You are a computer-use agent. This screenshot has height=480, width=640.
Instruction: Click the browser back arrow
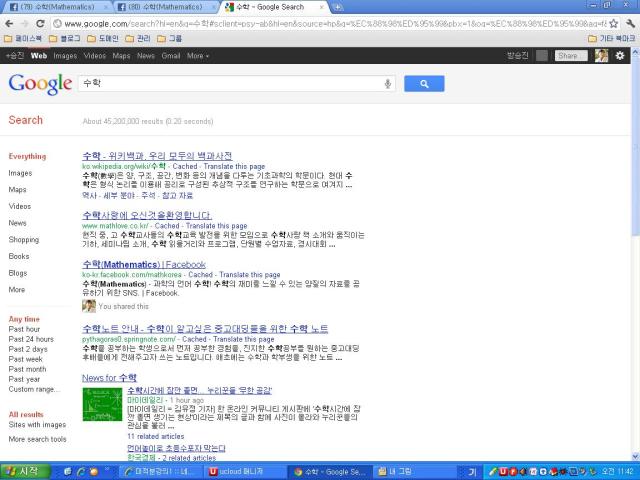click(10, 22)
